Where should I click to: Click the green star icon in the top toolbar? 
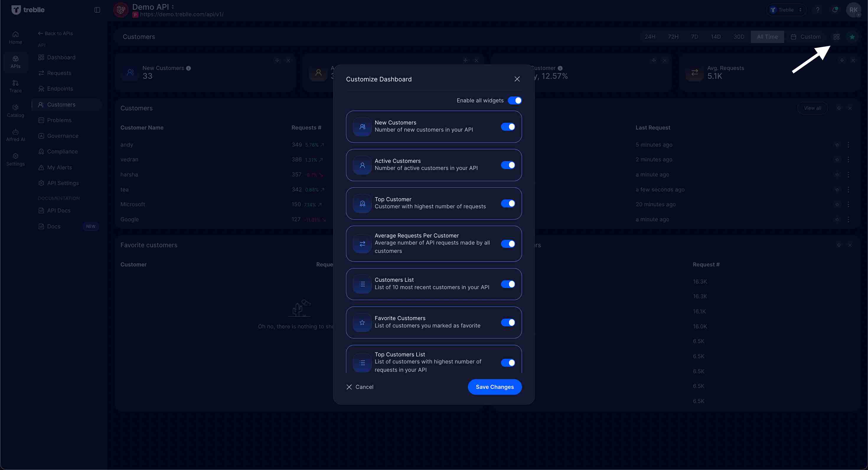click(853, 37)
